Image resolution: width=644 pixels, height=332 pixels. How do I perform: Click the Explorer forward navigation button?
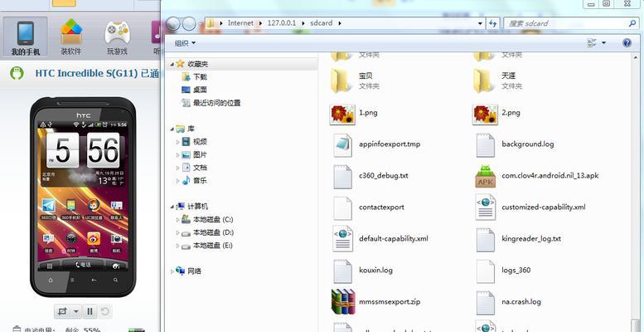coord(189,24)
